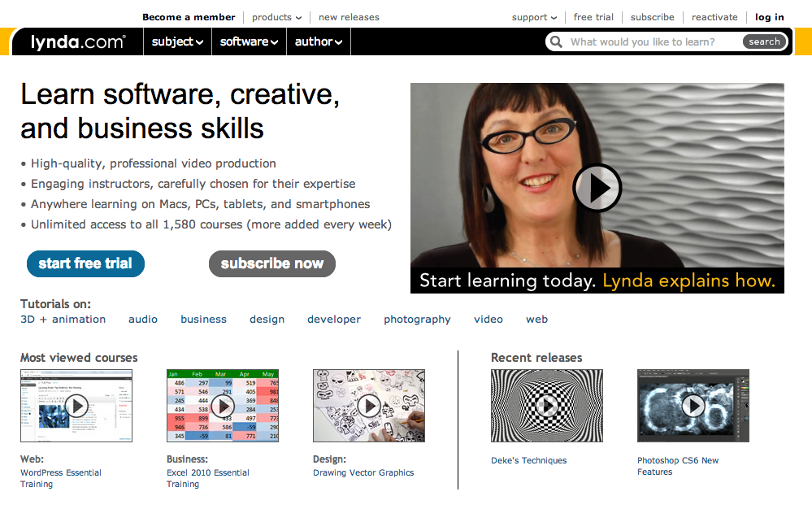Click the subscribe now button
This screenshot has width=812, height=522.
(271, 263)
